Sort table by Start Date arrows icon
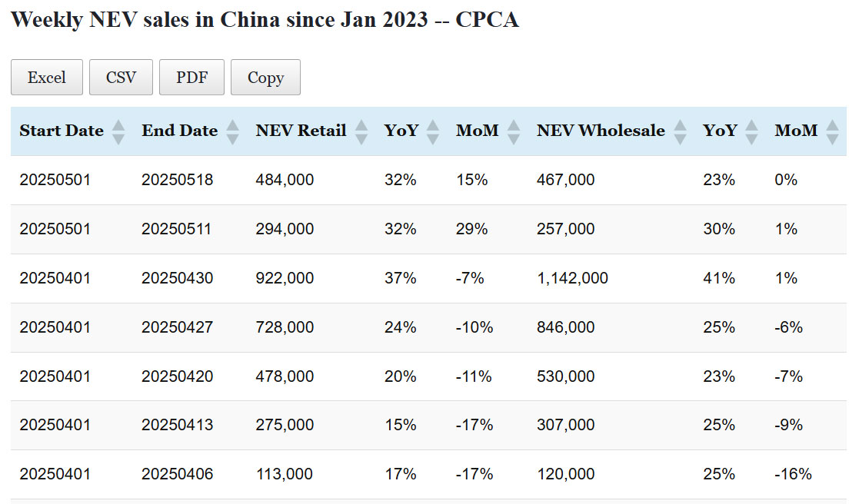The height and width of the screenshot is (504, 849). coord(118,131)
